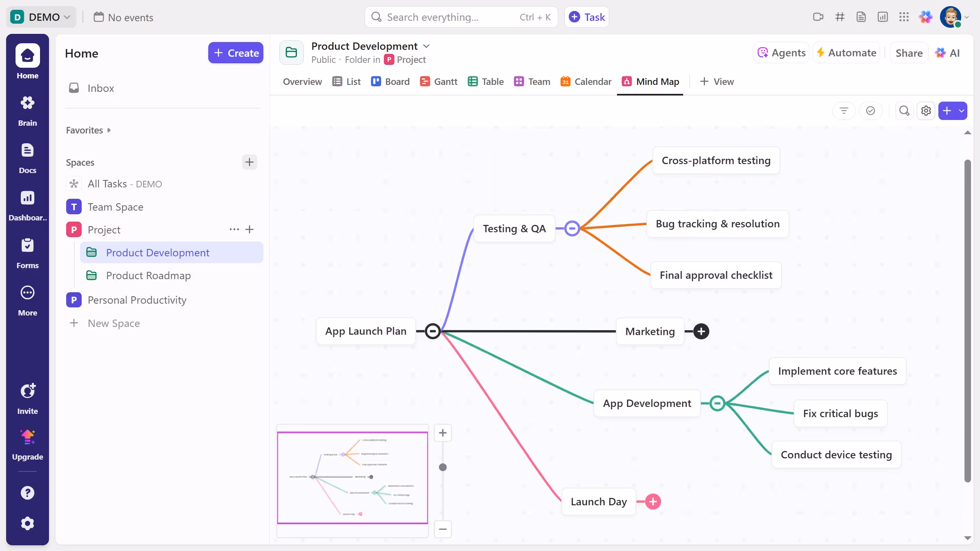Toggle show closed tasks checkmark icon
980x551 pixels.
870,111
